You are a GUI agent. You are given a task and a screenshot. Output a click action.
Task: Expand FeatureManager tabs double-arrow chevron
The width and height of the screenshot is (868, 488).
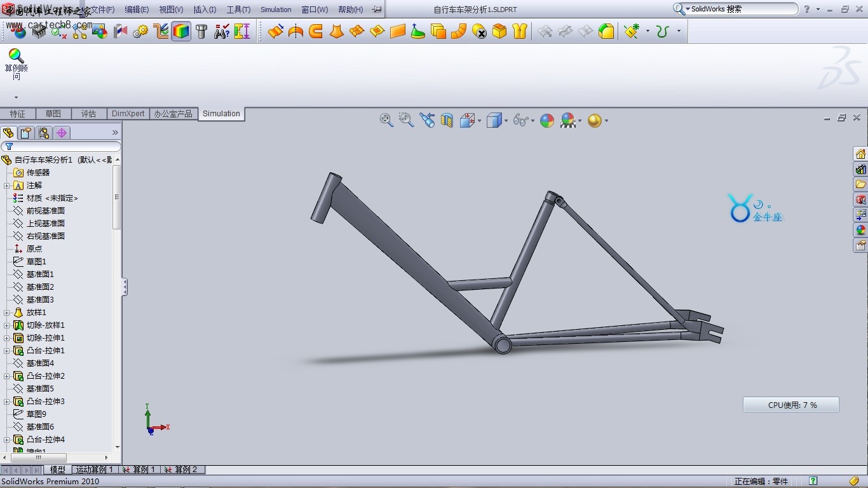[115, 133]
